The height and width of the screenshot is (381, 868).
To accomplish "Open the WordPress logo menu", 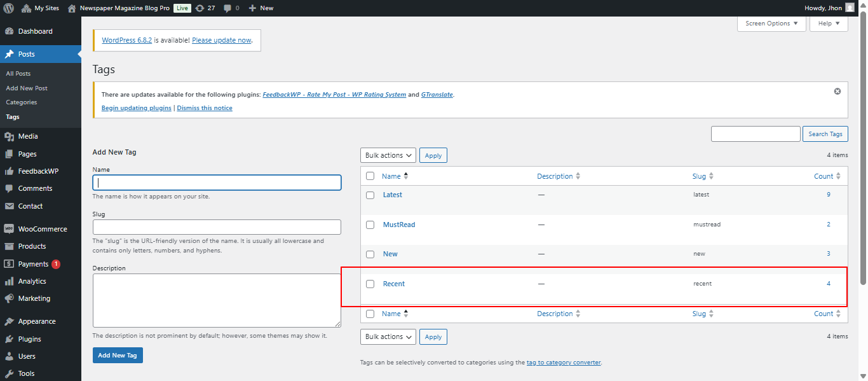I will click(9, 8).
